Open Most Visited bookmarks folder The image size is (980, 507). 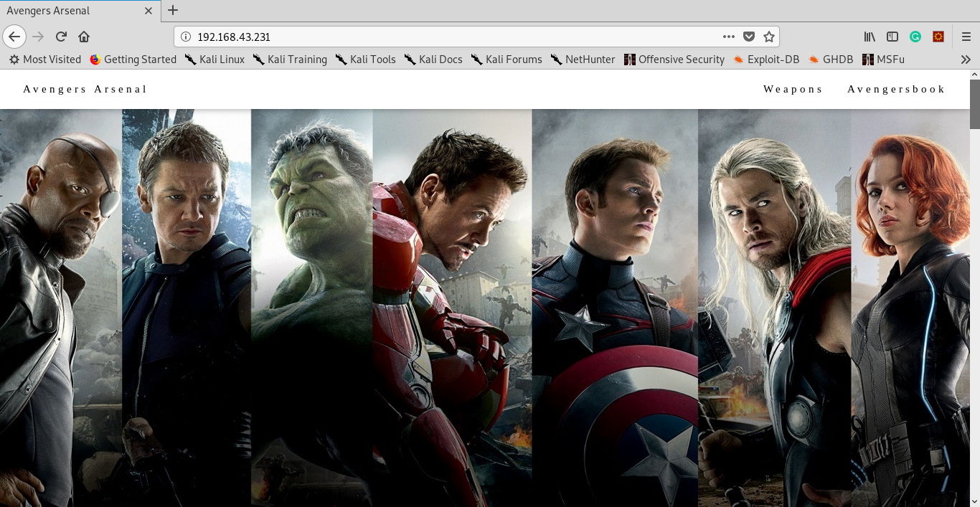click(x=44, y=60)
